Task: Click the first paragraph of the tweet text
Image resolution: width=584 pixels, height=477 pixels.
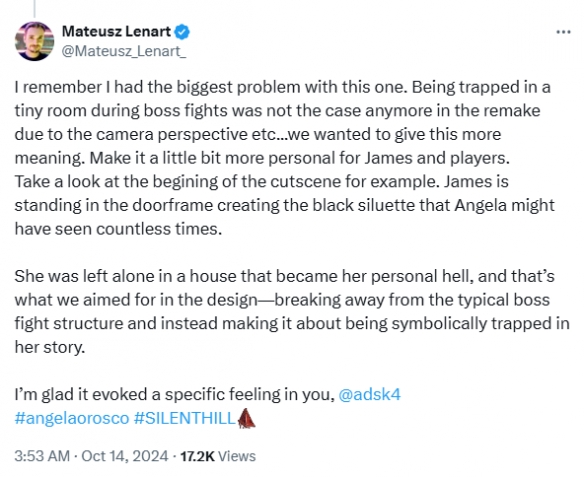Action: tap(285, 158)
